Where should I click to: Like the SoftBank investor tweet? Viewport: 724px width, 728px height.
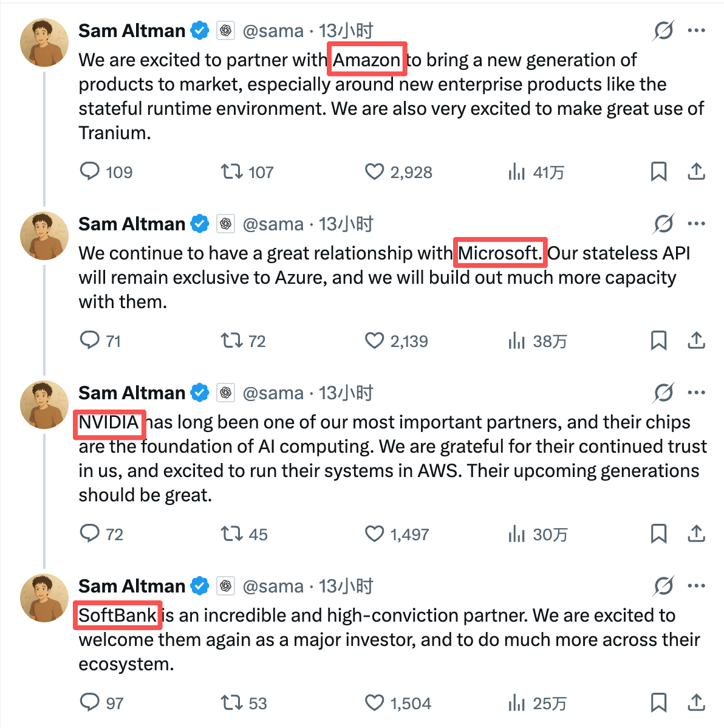tap(374, 702)
